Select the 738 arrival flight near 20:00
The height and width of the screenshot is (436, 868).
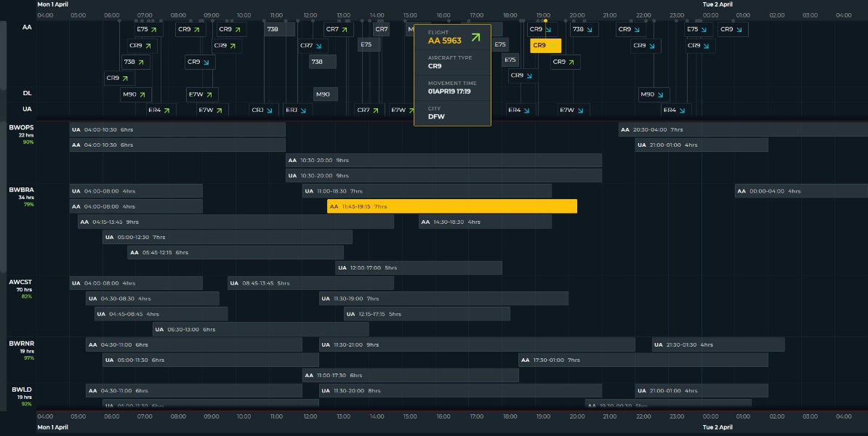pyautogui.click(x=584, y=30)
